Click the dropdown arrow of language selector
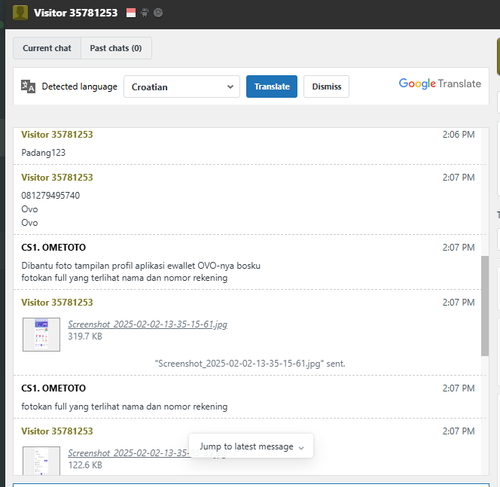This screenshot has height=487, width=500. coord(230,87)
